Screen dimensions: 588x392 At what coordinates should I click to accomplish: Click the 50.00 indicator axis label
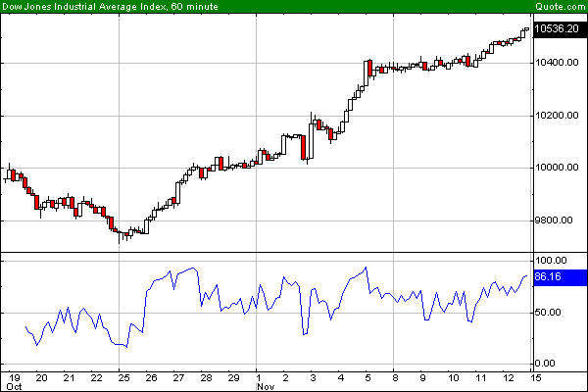coord(548,313)
